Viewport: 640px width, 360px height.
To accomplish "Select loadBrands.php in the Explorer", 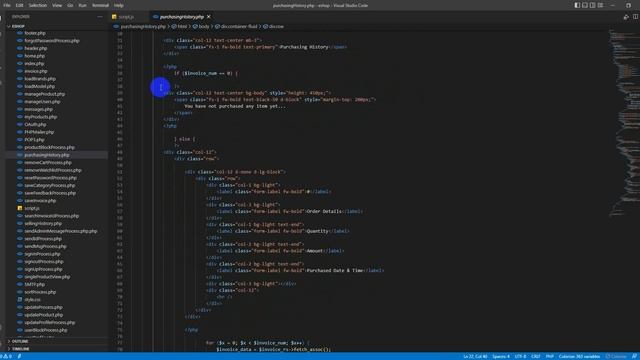I will tap(40, 79).
